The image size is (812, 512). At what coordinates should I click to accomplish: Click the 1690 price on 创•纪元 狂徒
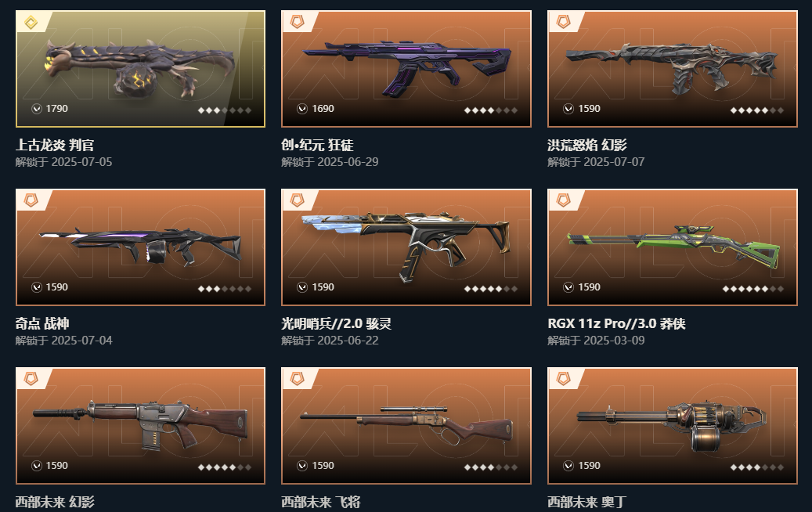click(x=323, y=109)
